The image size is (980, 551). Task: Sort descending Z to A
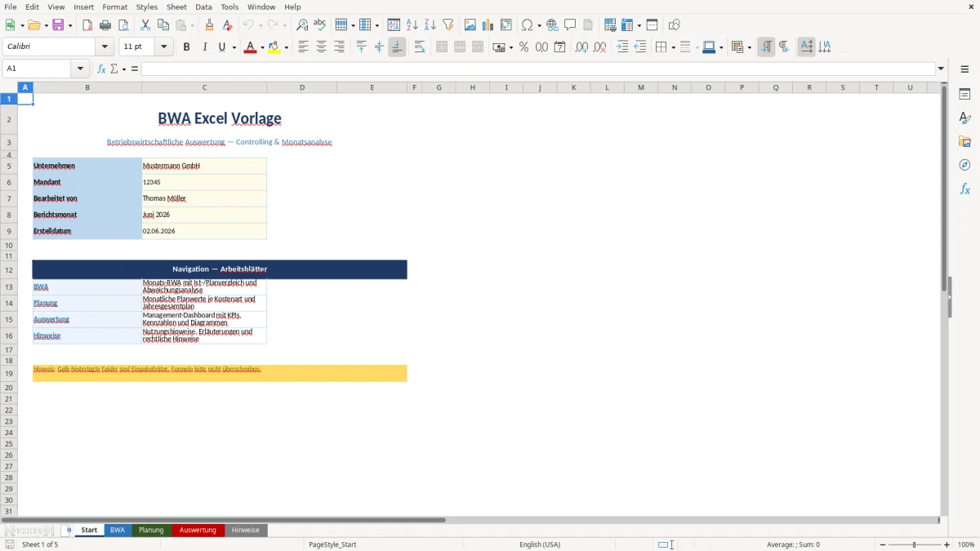click(x=430, y=25)
